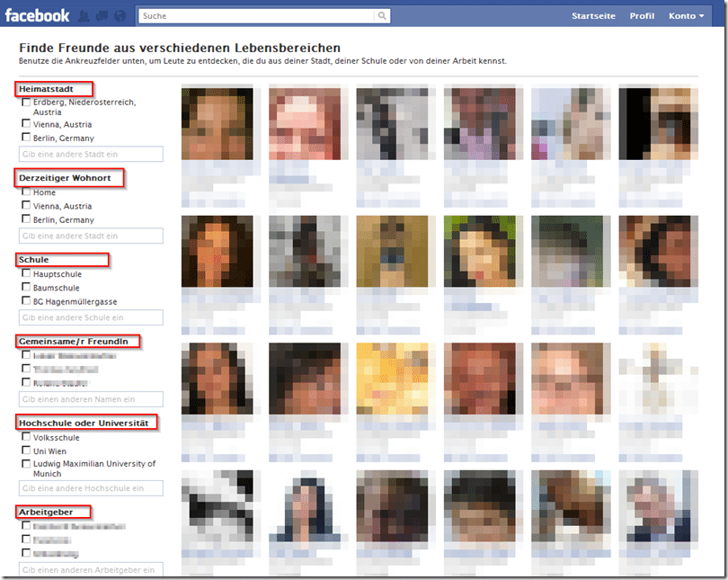
Task: Click the 'Gib eine andere Schule ein' field
Action: pos(91,317)
